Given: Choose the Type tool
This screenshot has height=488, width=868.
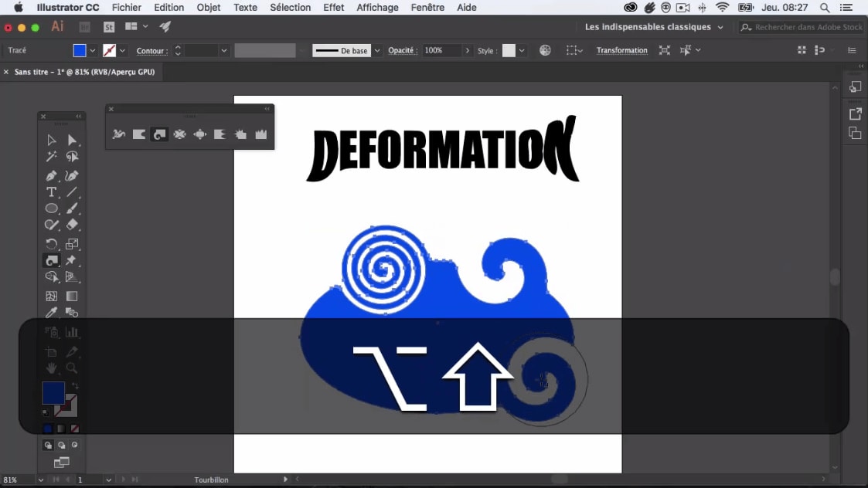Looking at the screenshot, I should pyautogui.click(x=52, y=192).
